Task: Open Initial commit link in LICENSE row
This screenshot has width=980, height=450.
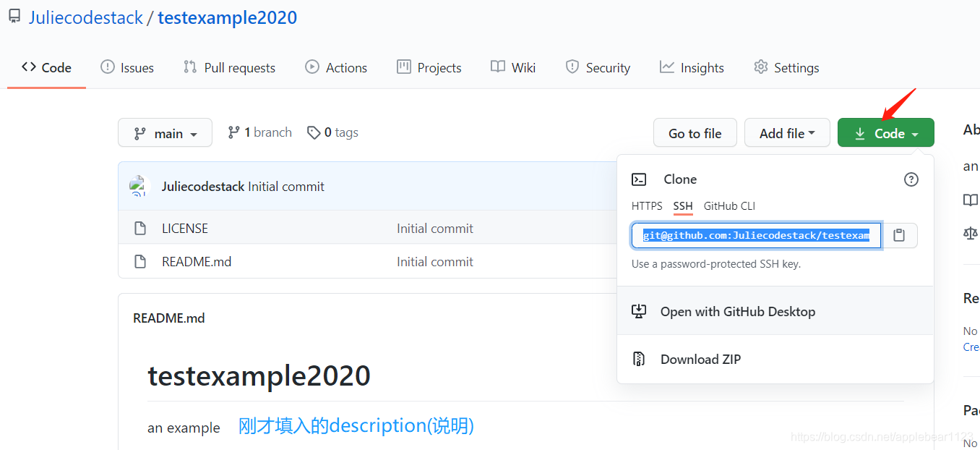Action: 435,228
